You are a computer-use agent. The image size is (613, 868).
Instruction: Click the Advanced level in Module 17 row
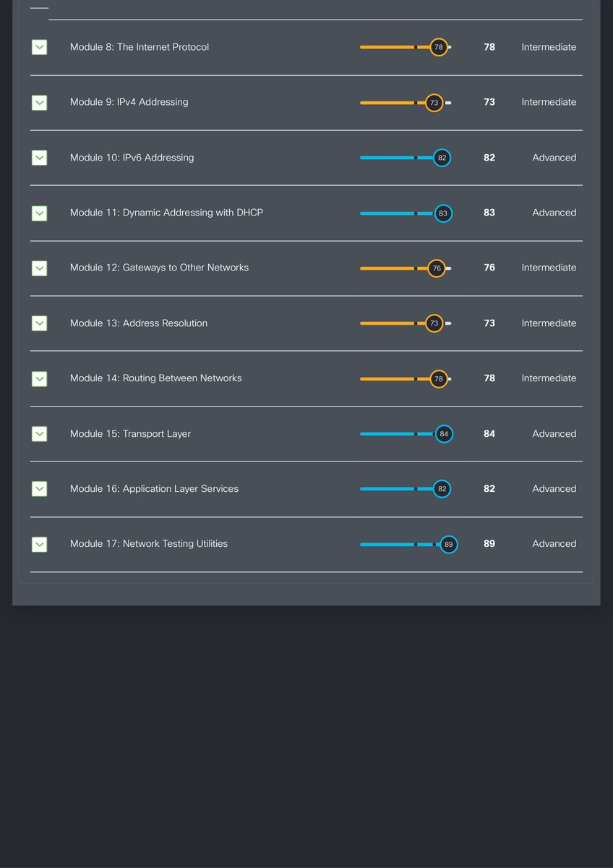[554, 544]
